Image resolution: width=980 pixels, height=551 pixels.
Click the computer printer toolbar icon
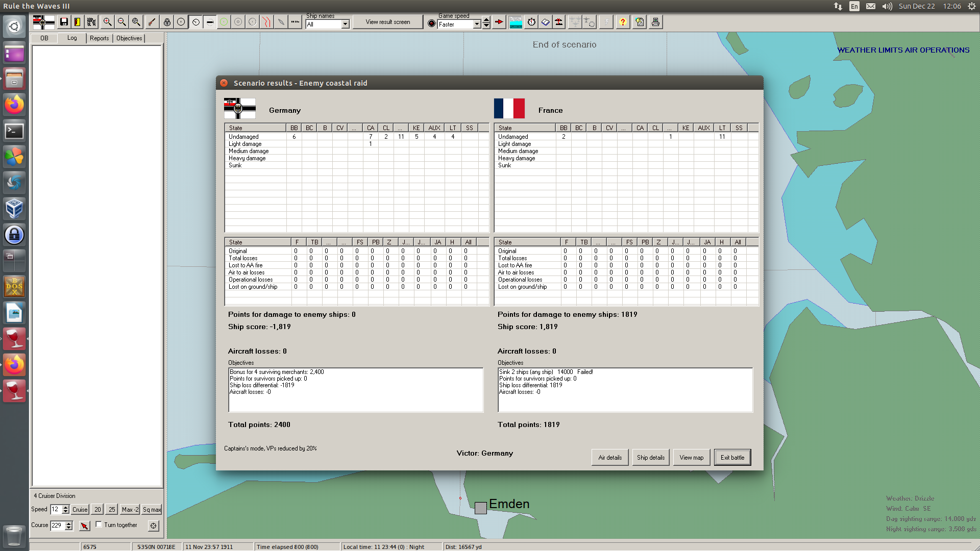tap(655, 22)
